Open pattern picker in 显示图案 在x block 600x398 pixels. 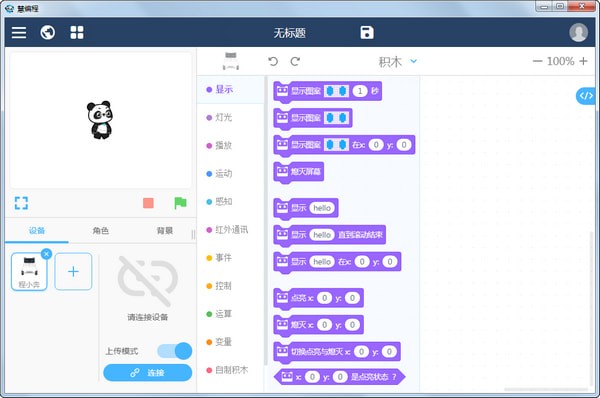coord(336,145)
